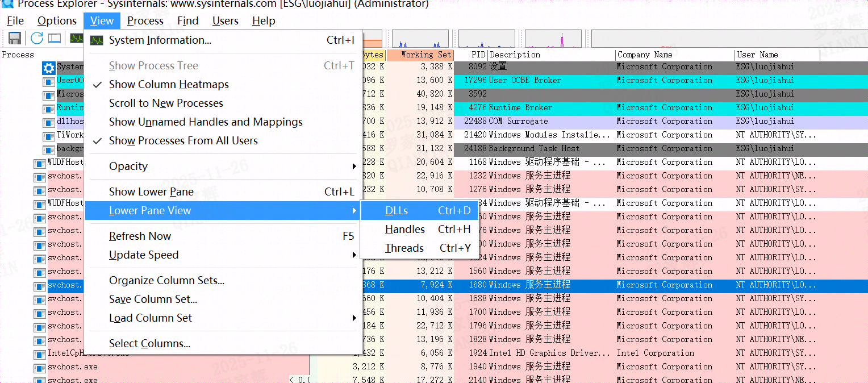Click the 40,820 K working set value
Image resolution: width=868 pixels, height=383 pixels.
[434, 94]
